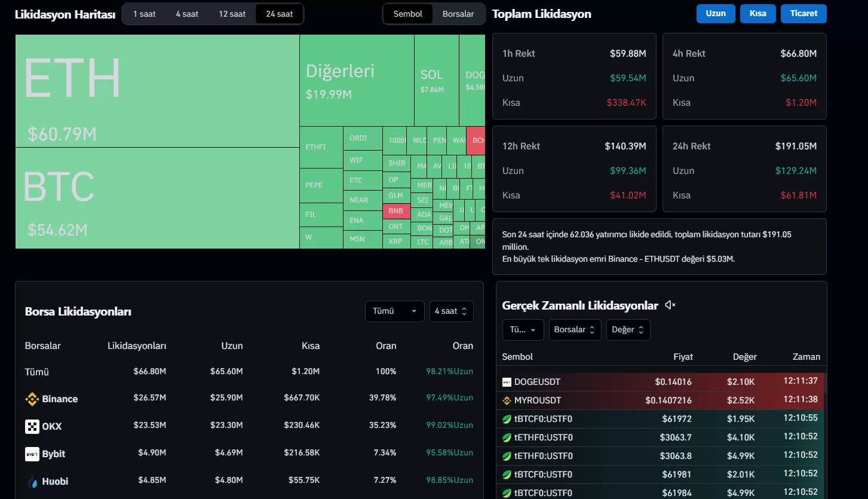
Task: Click the red BNB heatmap tile
Action: click(x=396, y=211)
